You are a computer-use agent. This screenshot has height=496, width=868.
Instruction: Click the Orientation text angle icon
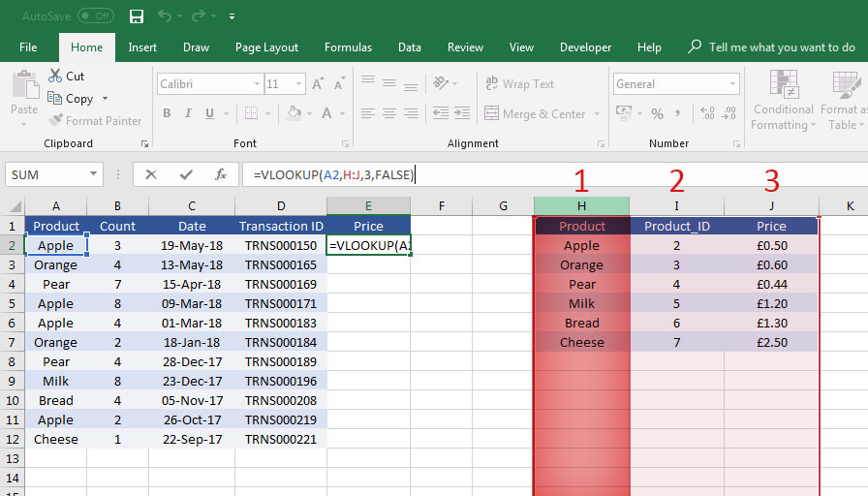pos(441,83)
